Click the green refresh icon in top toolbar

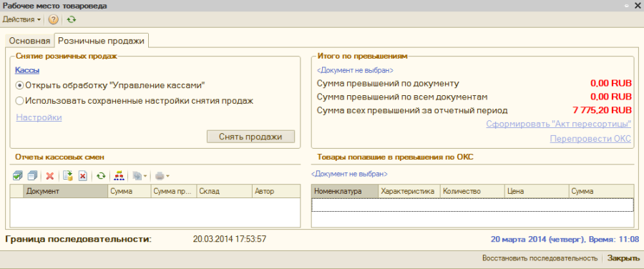pyautogui.click(x=72, y=19)
